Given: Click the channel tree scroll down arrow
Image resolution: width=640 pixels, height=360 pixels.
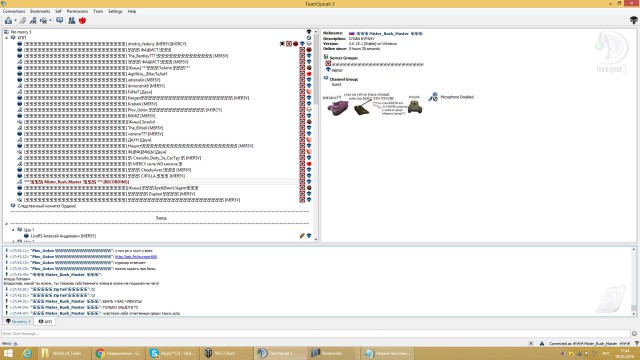Looking at the screenshot, I should 316,239.
